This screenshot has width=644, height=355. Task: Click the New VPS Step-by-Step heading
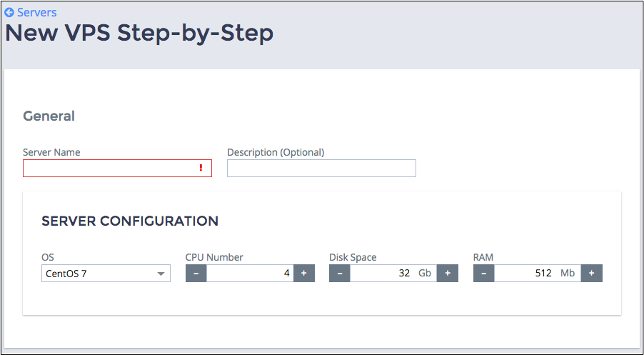point(139,34)
